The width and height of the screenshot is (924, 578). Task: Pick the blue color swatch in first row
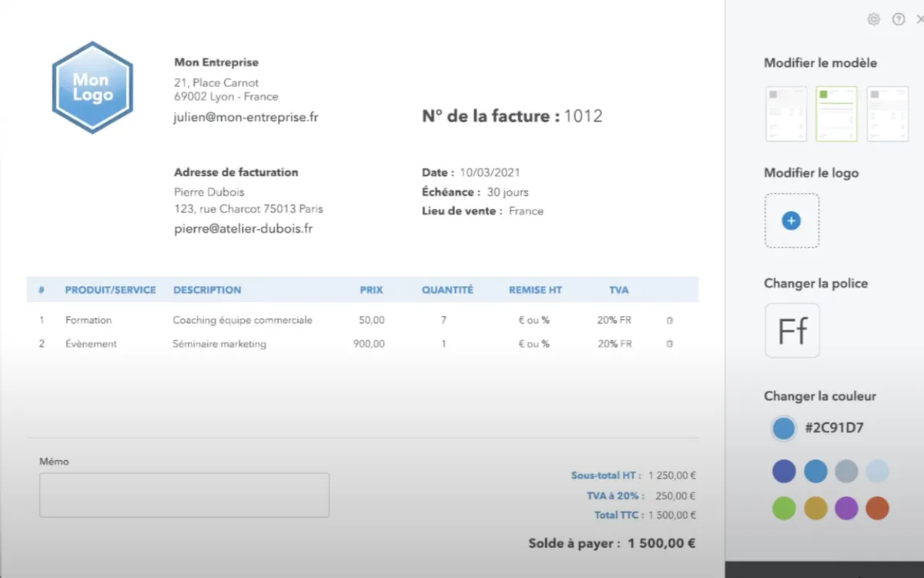pos(815,472)
